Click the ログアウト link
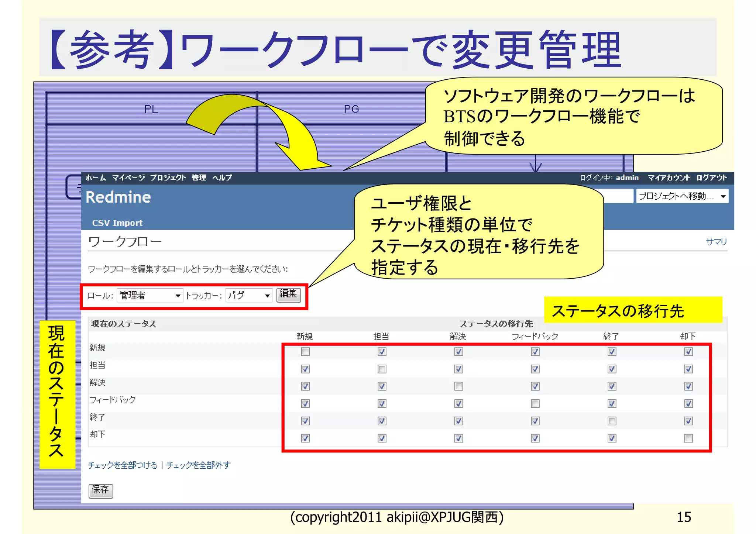Viewport: 756px width, 534px height. 711,178
